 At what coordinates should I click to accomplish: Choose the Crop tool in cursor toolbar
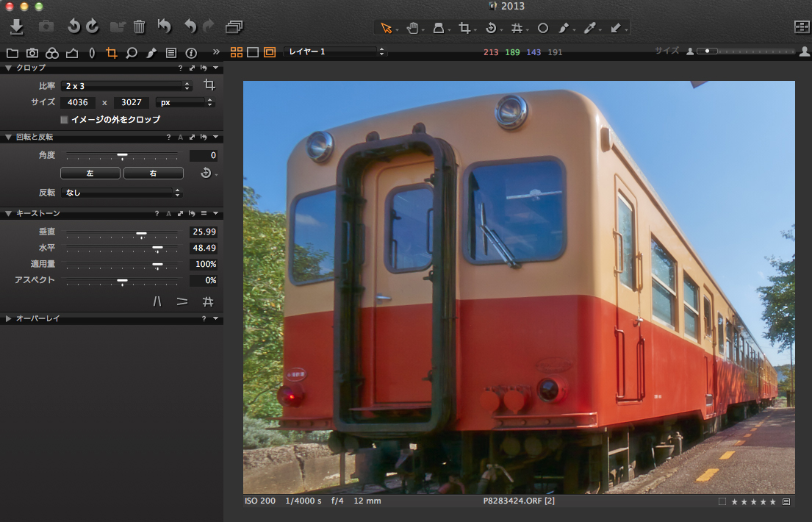pos(464,28)
